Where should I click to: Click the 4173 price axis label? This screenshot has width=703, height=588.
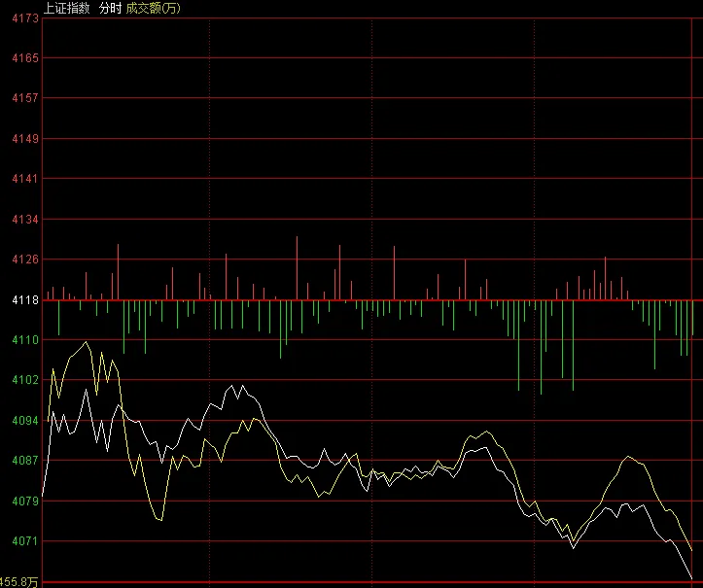25,18
